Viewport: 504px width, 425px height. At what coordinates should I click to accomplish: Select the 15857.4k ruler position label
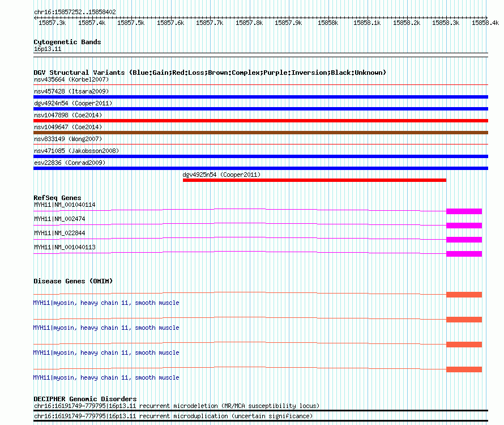(x=92, y=23)
